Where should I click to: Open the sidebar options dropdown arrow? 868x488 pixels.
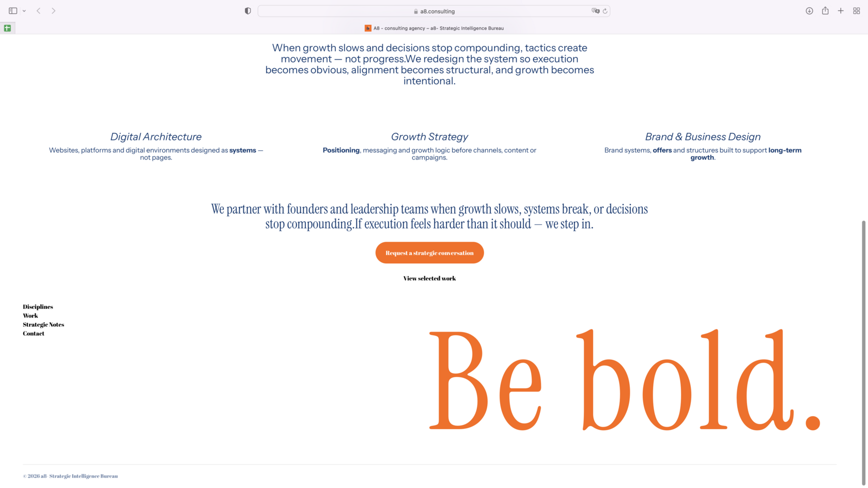[x=24, y=11]
